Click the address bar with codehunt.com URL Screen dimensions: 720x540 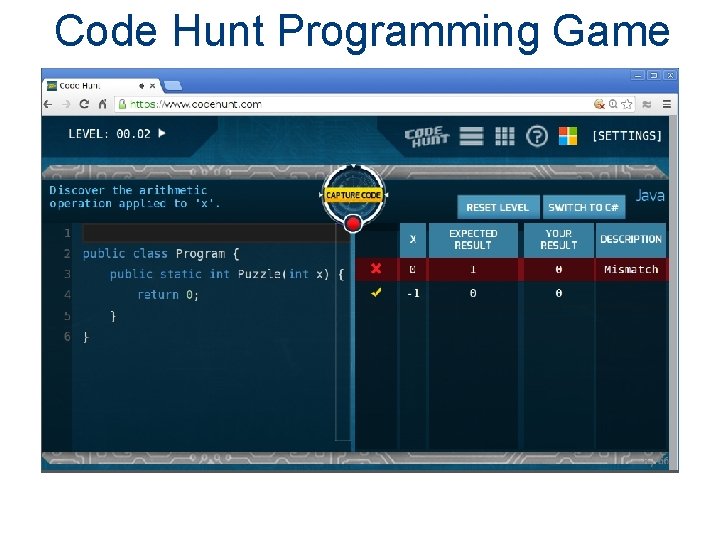[x=352, y=104]
